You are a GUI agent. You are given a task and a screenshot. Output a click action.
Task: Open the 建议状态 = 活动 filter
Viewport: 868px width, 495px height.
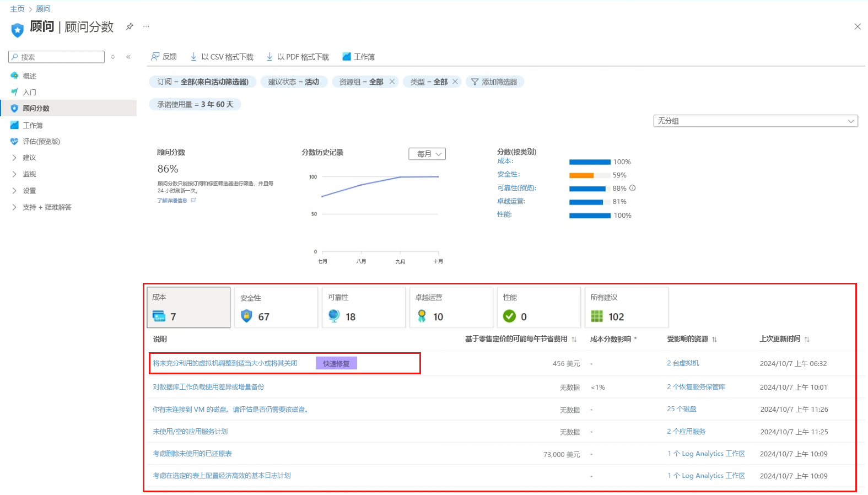pyautogui.click(x=294, y=82)
